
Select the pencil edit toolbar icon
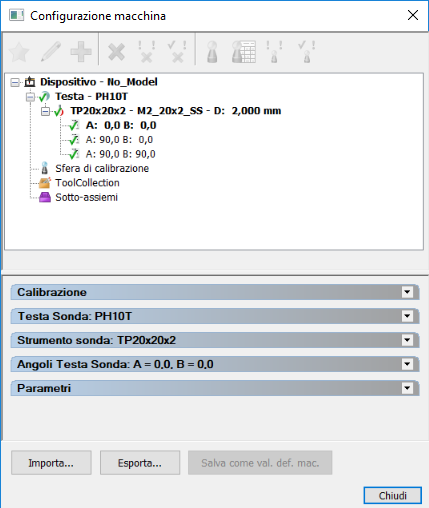(x=51, y=52)
